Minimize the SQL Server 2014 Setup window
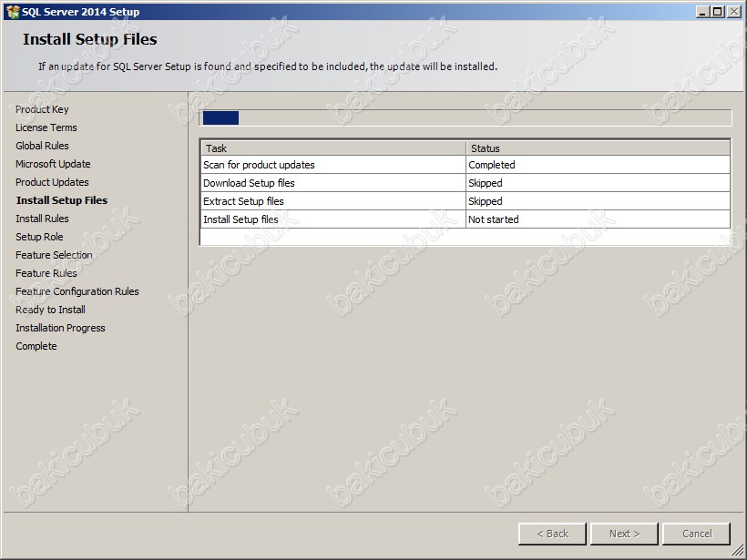This screenshot has height=560, width=747. coord(702,12)
